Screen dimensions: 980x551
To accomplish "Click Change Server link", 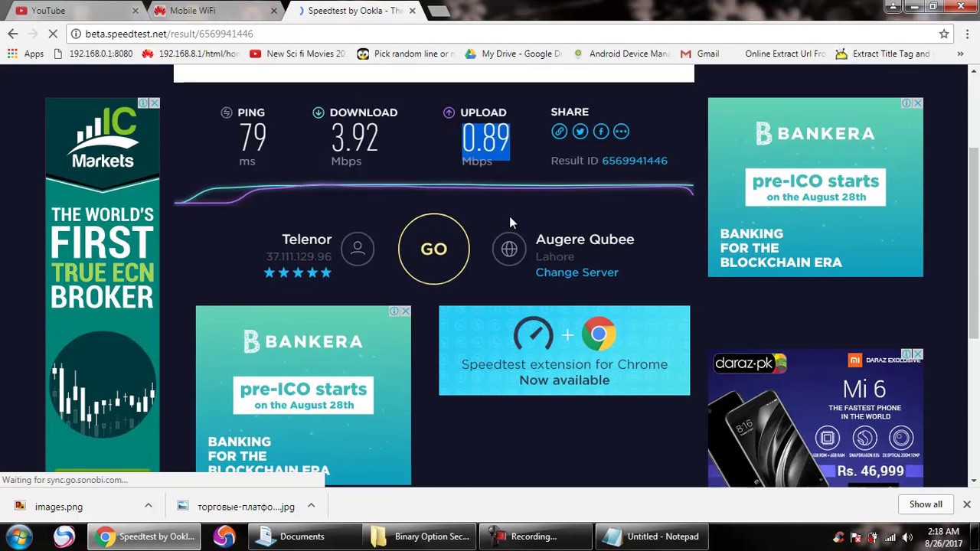I will (577, 272).
